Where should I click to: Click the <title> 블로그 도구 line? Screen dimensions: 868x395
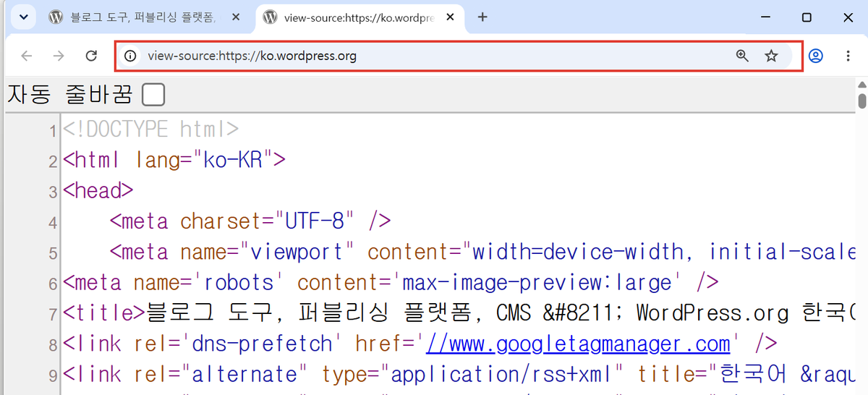(x=459, y=313)
